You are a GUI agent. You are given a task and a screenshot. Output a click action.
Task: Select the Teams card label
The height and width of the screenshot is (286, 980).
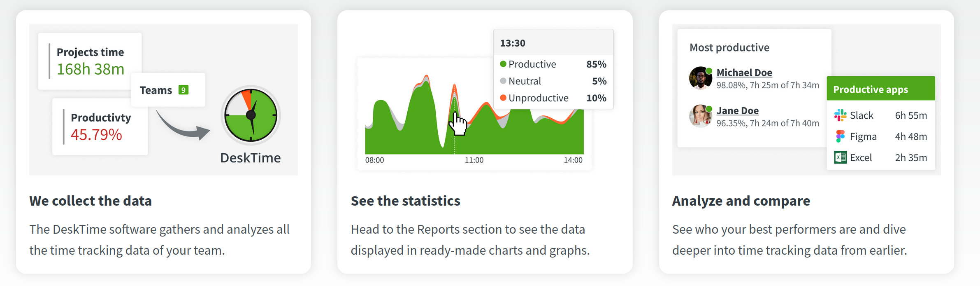pos(156,90)
